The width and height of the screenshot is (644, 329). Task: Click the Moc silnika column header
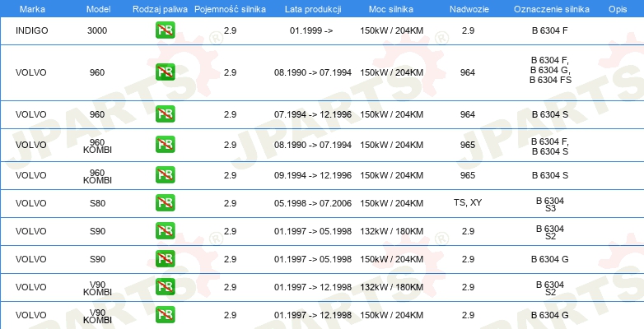click(391, 9)
